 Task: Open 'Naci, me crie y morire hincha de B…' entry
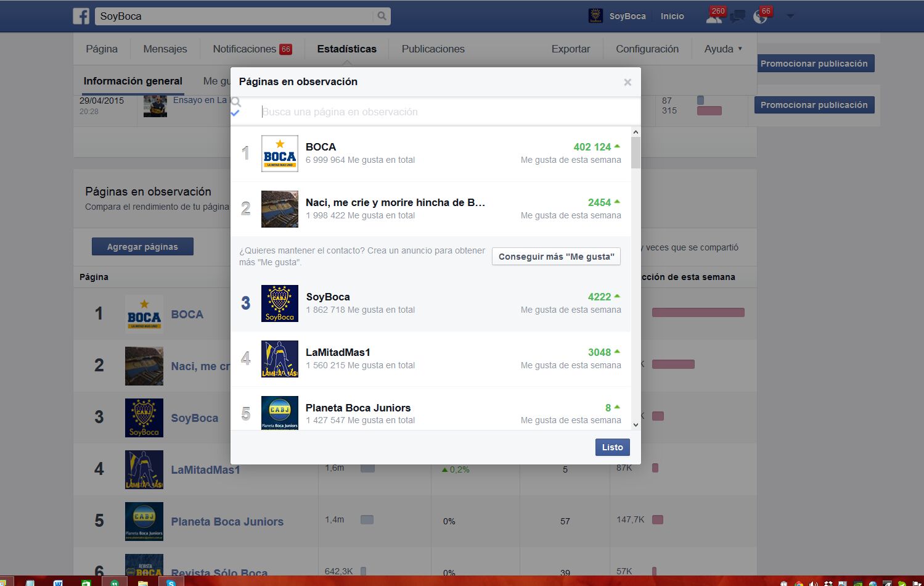(395, 202)
